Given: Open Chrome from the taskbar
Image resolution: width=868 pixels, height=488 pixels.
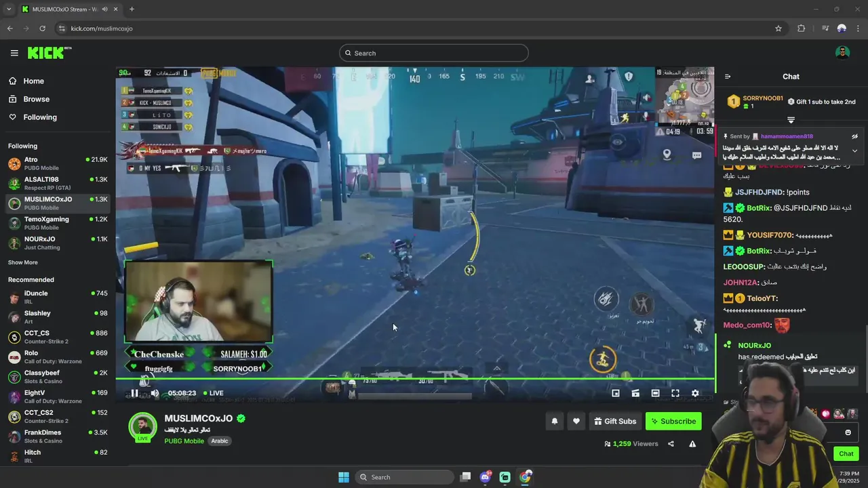Looking at the screenshot, I should coord(526,477).
